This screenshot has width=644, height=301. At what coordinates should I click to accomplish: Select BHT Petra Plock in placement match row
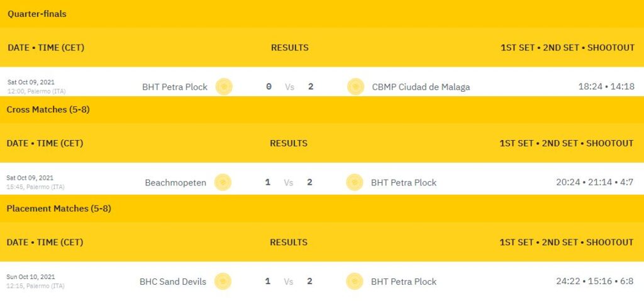(404, 282)
